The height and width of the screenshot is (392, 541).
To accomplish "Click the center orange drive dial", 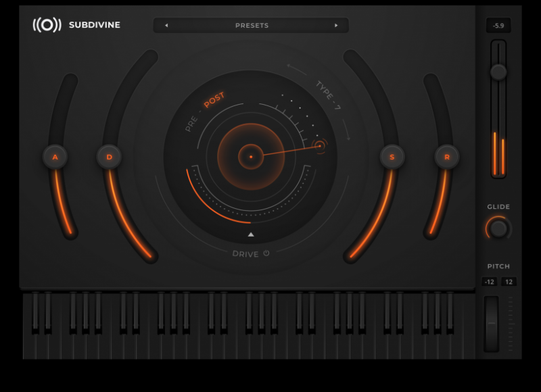I will click(x=251, y=157).
